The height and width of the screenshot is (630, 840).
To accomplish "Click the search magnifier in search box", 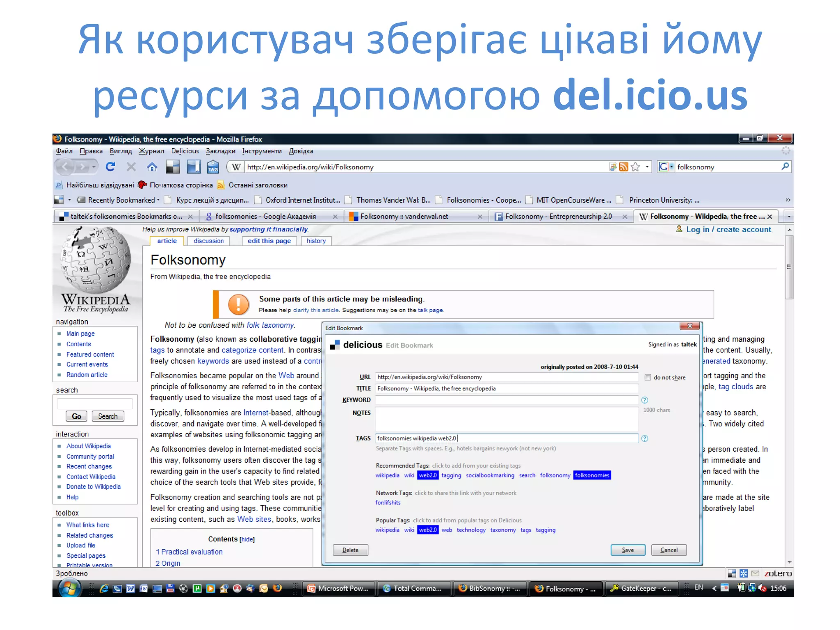I will click(785, 167).
